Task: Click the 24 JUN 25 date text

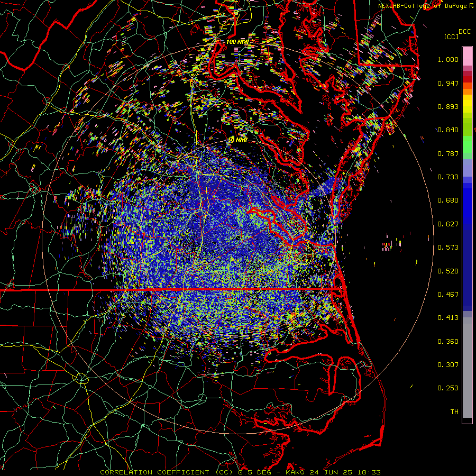Action: 331,472
